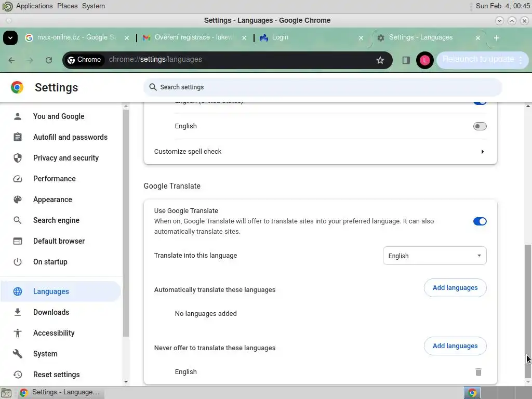
Task: Click the Downloads arrow icon
Action: (x=18, y=312)
